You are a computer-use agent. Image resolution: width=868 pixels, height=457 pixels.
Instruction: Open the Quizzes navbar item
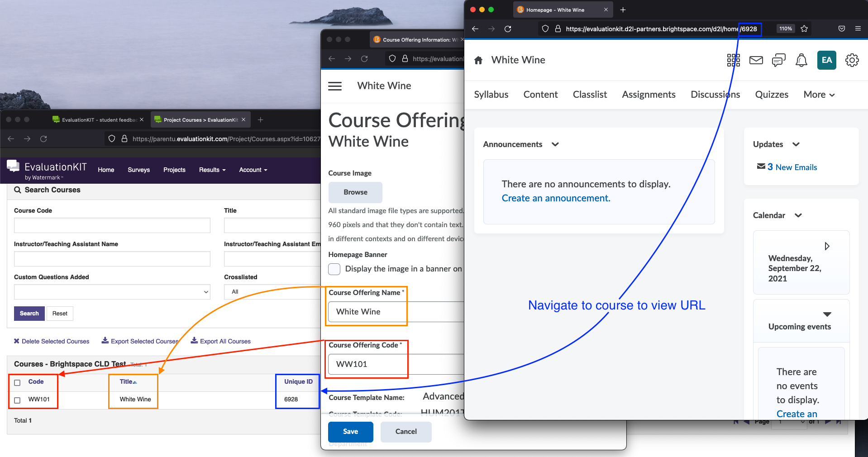click(772, 95)
